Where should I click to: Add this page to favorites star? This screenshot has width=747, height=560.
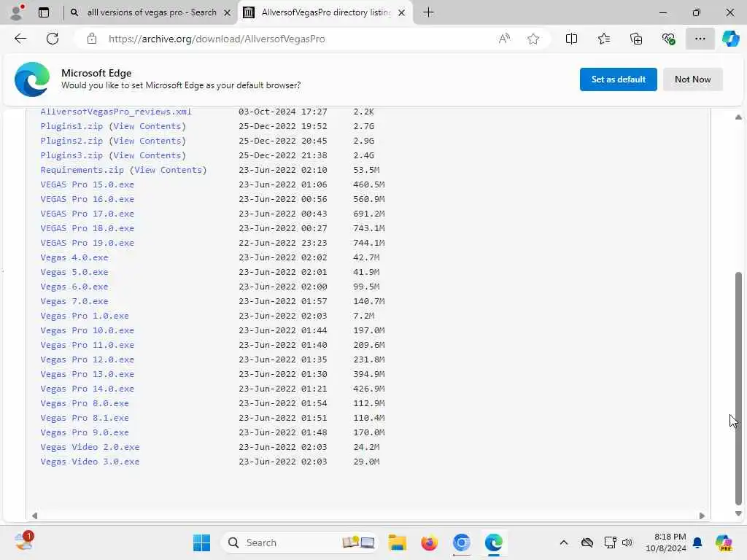coord(533,39)
